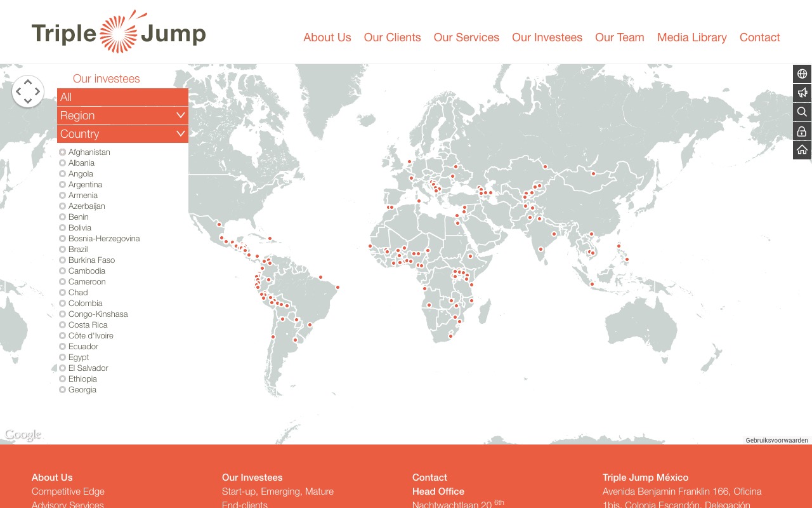812x508 pixels.
Task: Pick Ecuador from the country list
Action: point(83,347)
